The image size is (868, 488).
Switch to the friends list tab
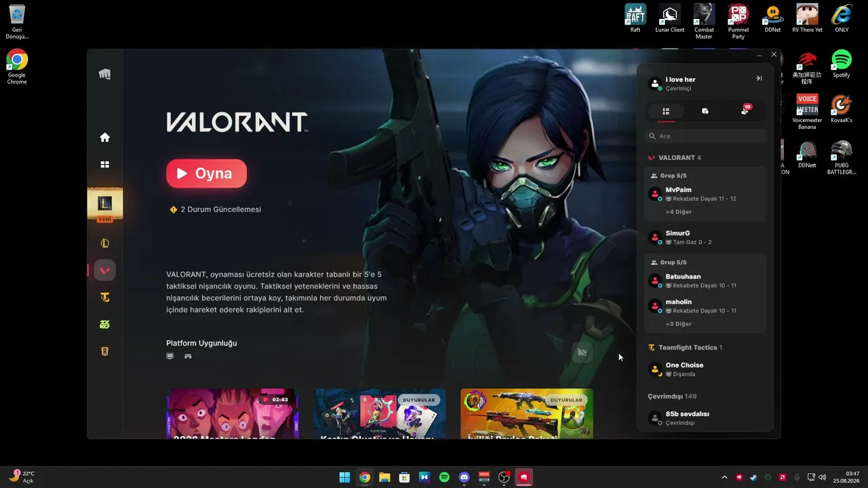[666, 111]
